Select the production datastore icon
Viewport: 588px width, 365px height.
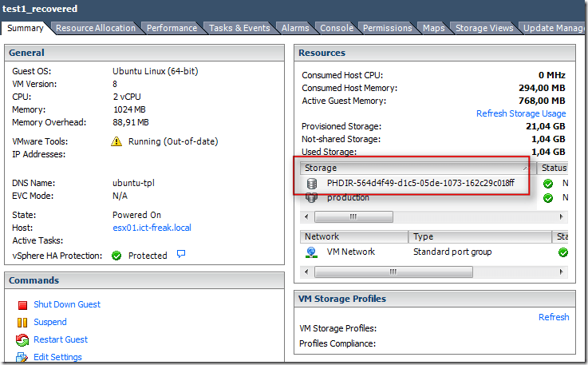coord(311,197)
